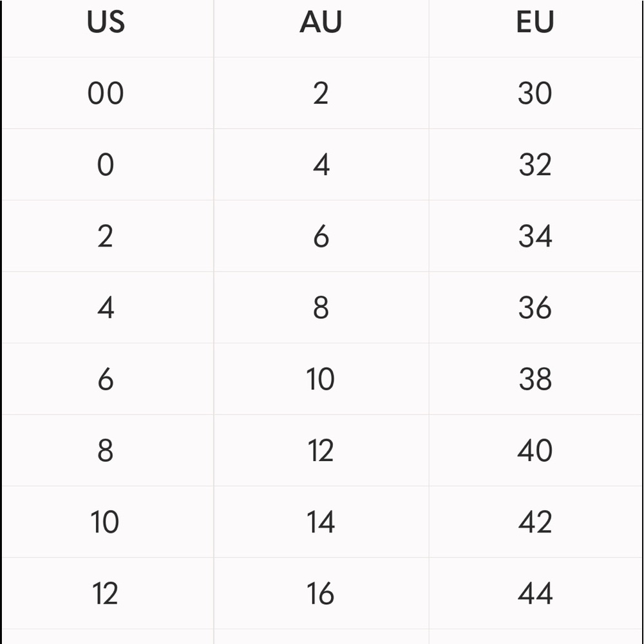
Task: Select EU size 36 cell
Action: [535, 308]
